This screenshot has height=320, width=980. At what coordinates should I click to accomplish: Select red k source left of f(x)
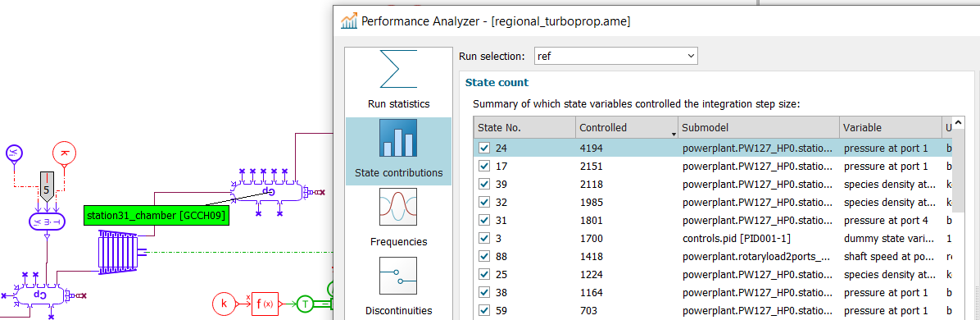(224, 304)
